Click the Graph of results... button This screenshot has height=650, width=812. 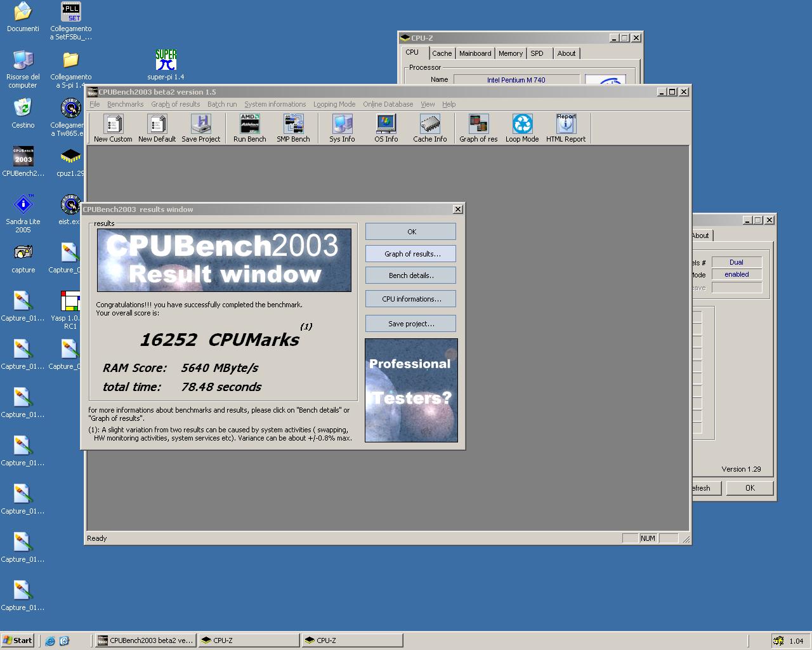[410, 254]
